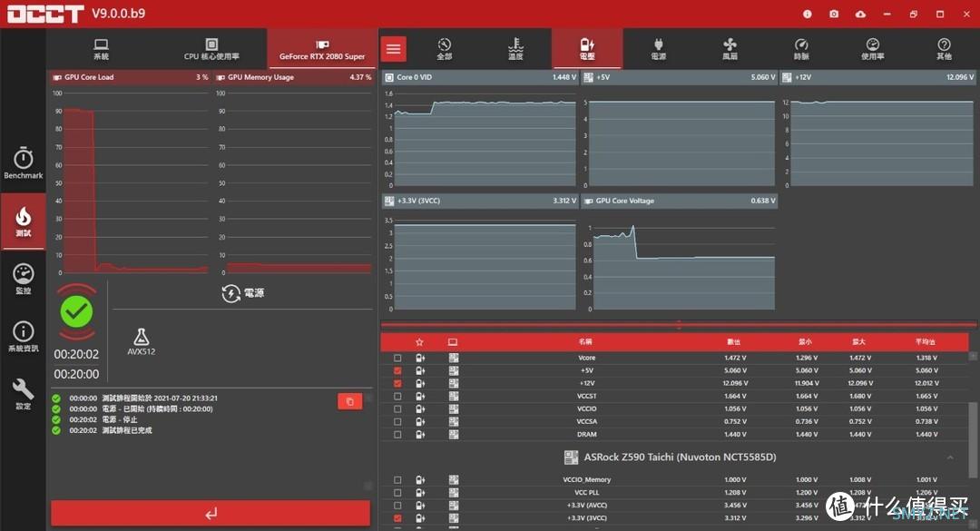Take a screenshot with the camera icon
The image size is (980, 531).
(834, 14)
